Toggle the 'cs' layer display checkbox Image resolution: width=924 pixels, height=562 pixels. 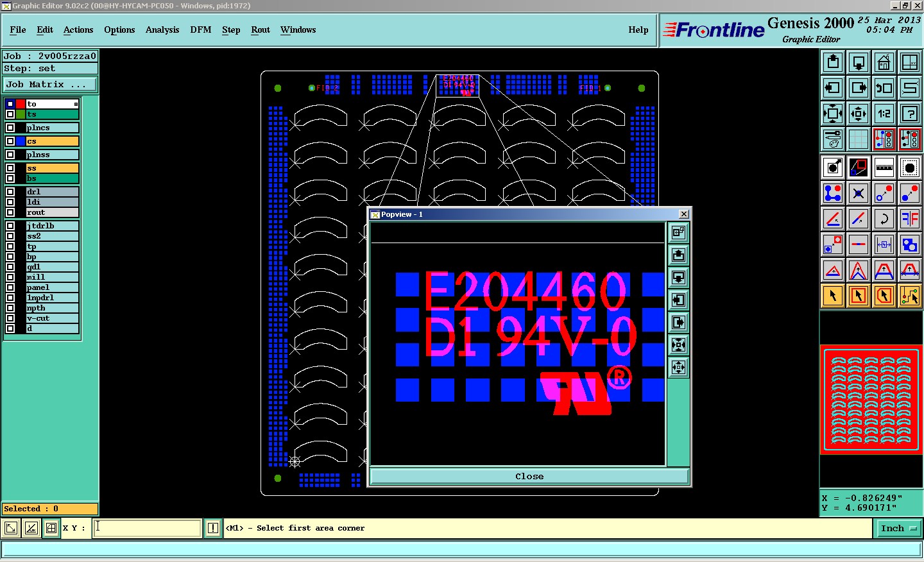click(10, 141)
